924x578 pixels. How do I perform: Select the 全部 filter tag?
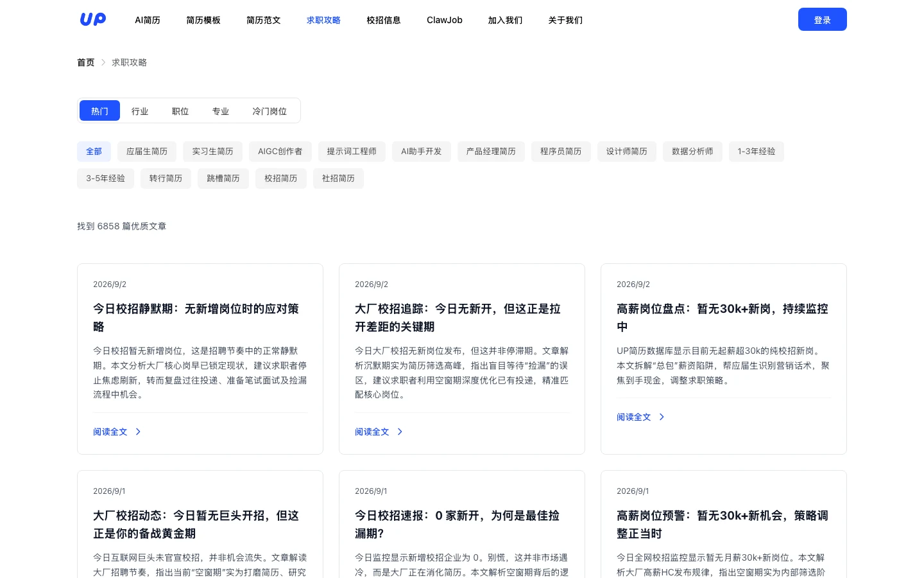pos(94,152)
